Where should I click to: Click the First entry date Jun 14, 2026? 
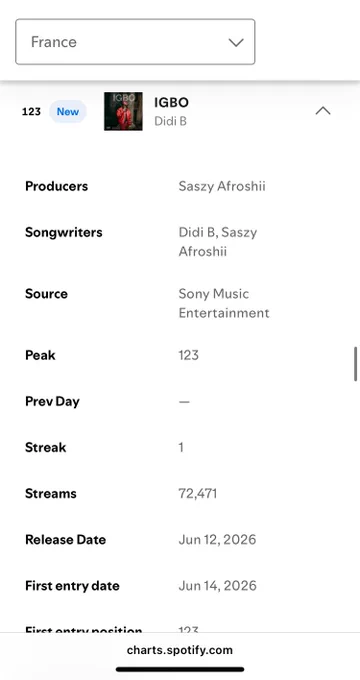[x=217, y=586]
